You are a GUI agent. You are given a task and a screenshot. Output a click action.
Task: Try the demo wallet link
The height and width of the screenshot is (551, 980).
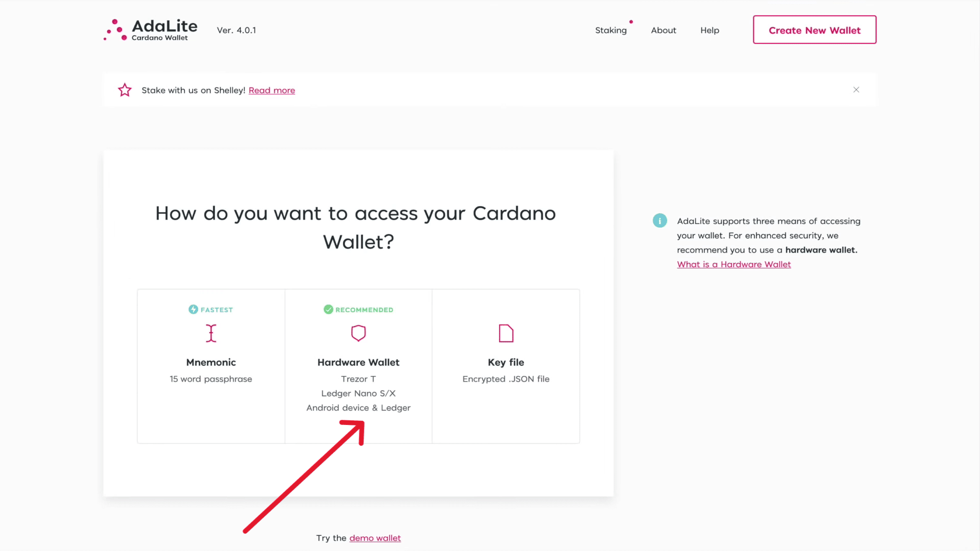click(x=375, y=538)
